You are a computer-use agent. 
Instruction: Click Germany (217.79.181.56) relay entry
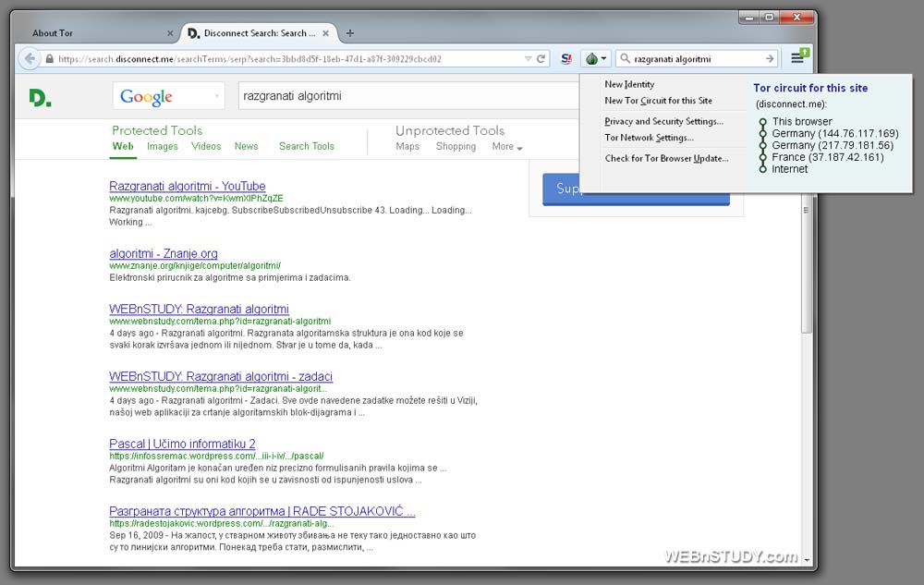click(x=833, y=145)
